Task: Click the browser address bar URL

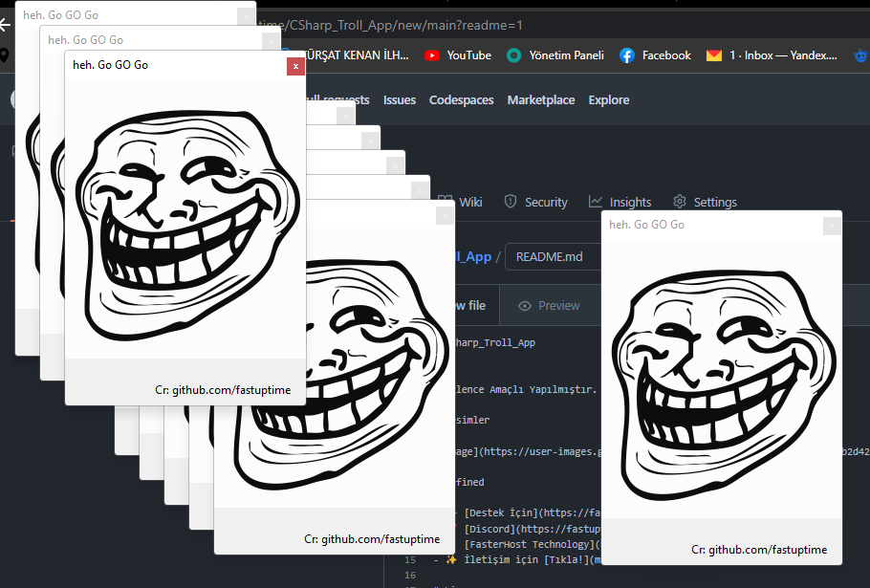Action: point(390,25)
